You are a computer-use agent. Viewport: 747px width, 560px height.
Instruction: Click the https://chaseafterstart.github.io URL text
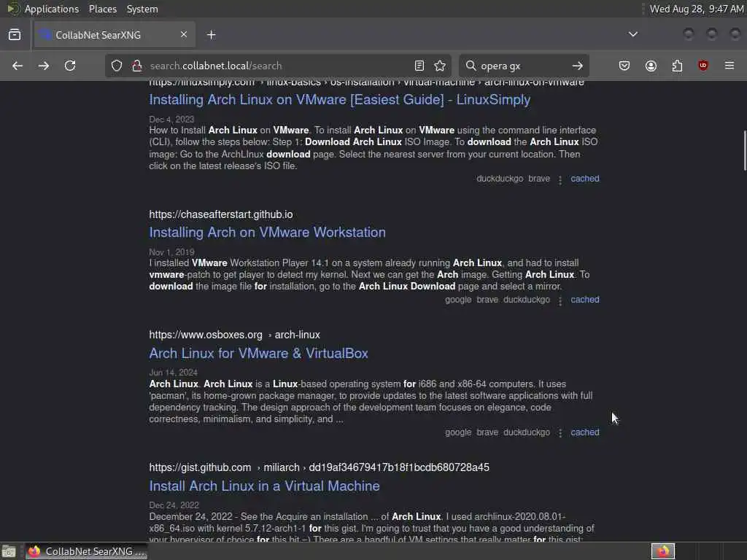click(x=221, y=215)
